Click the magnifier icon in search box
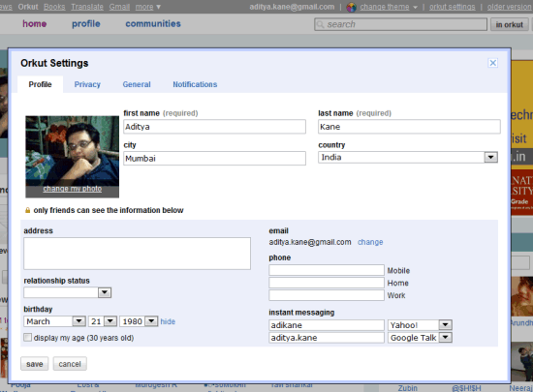533x392 pixels. click(320, 24)
